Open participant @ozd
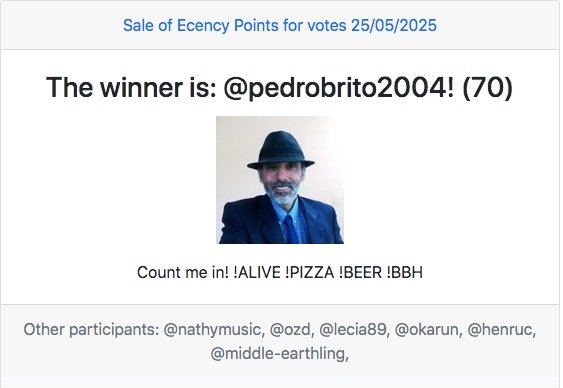 pos(292,330)
